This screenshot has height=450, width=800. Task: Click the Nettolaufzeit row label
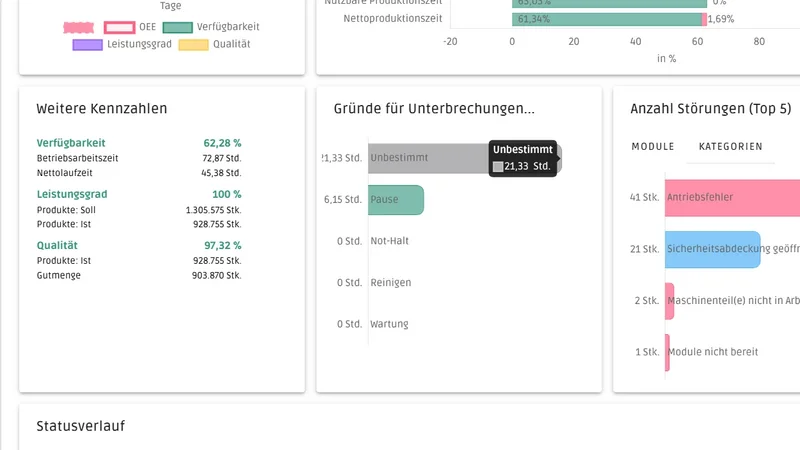(65, 173)
